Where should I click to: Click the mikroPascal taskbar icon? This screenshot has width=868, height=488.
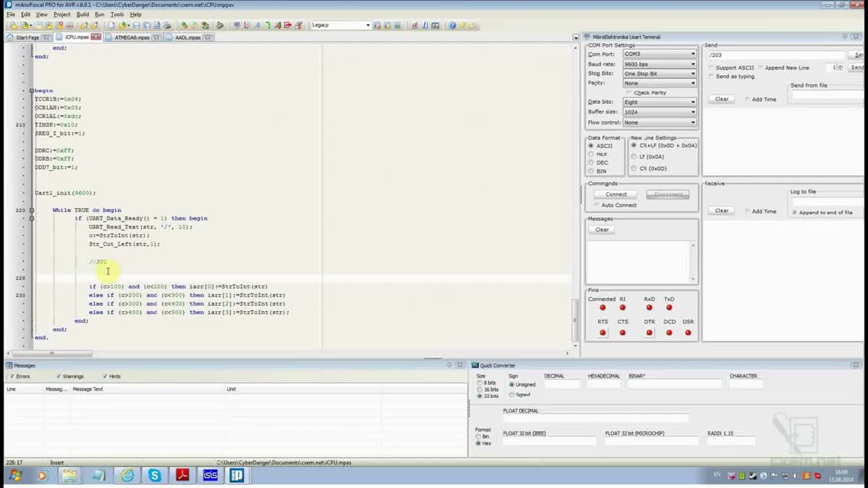pyautogui.click(x=237, y=475)
